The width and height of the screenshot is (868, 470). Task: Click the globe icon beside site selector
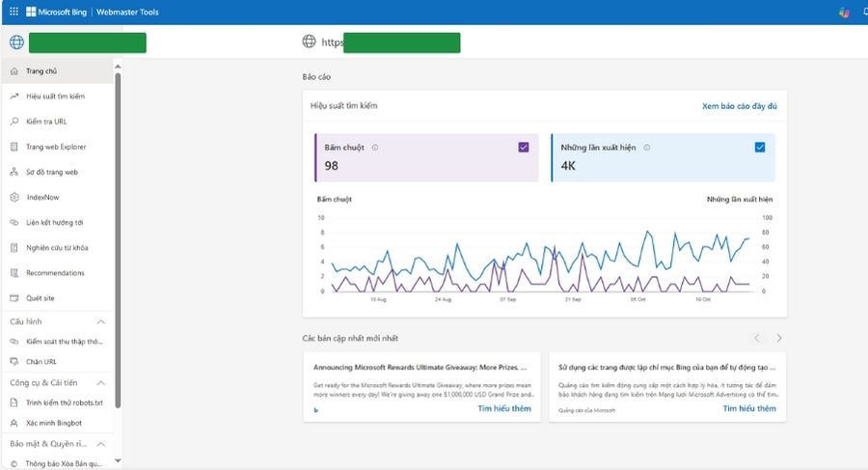(16, 42)
